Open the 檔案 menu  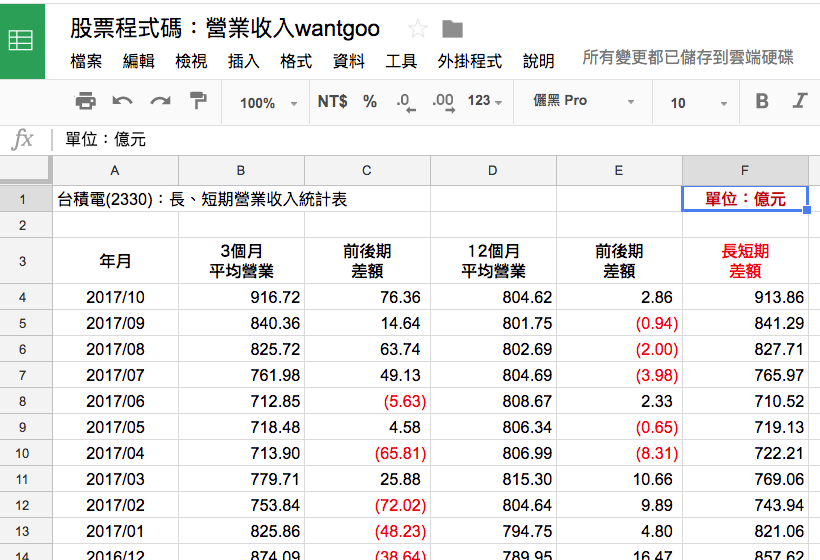tap(86, 61)
